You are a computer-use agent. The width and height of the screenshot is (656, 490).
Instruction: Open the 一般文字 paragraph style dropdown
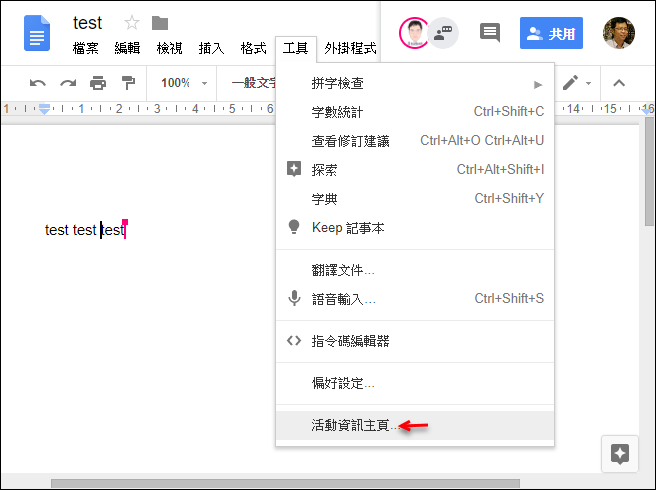click(254, 83)
